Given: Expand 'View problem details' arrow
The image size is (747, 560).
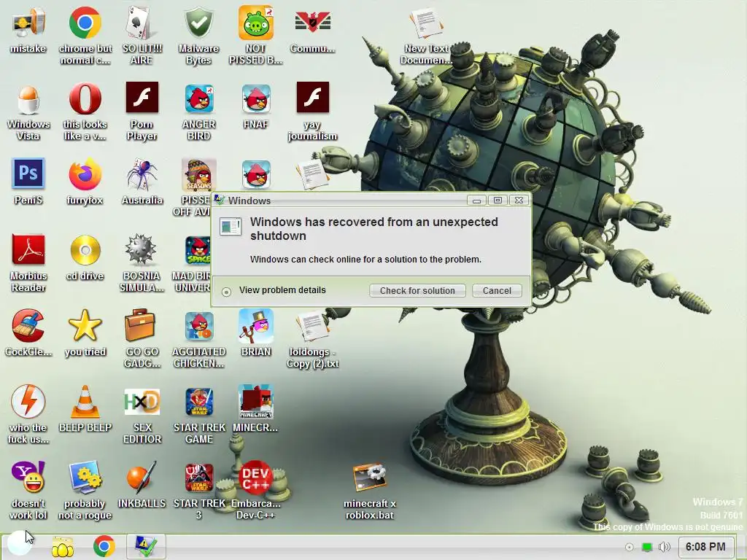Looking at the screenshot, I should (226, 292).
